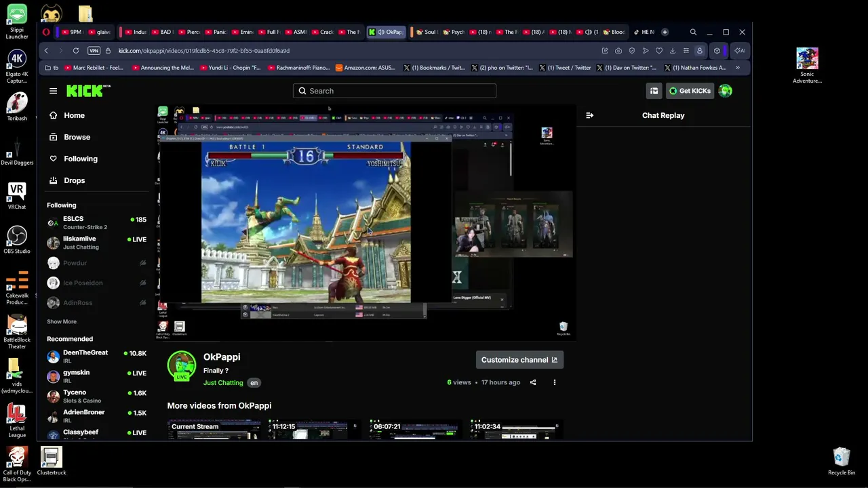Expand the list with Show More

tap(62, 321)
